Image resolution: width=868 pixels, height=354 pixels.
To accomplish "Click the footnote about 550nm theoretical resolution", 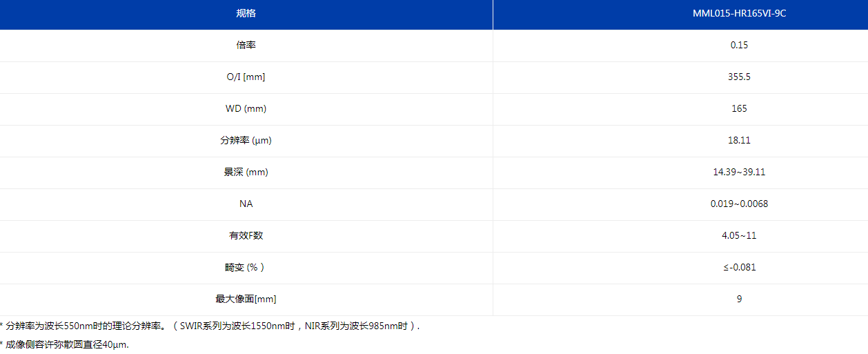I will [210, 326].
